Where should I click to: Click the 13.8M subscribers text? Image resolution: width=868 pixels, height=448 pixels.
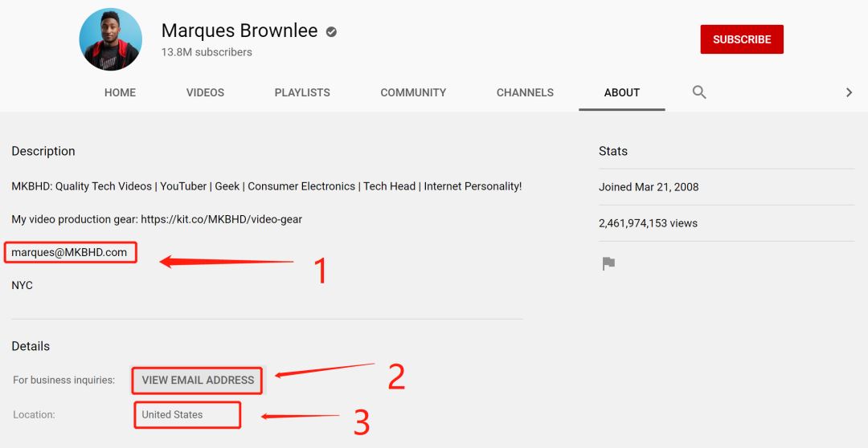[207, 52]
